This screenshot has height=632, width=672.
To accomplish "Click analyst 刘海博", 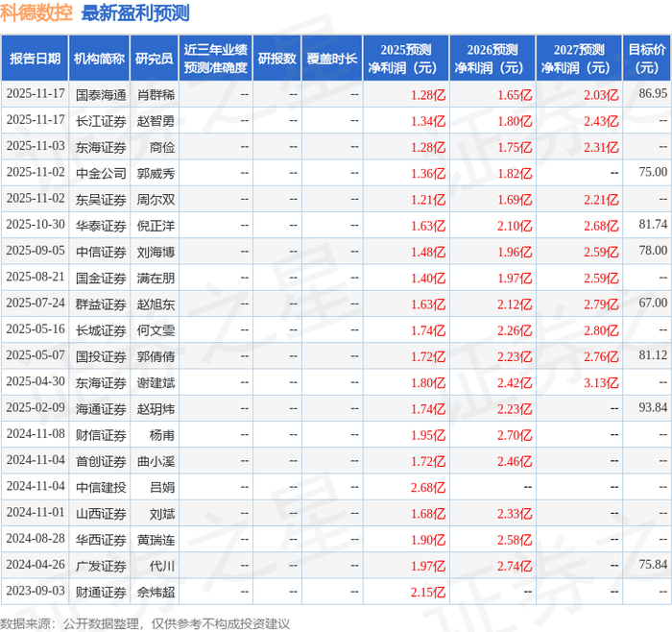I will (156, 252).
